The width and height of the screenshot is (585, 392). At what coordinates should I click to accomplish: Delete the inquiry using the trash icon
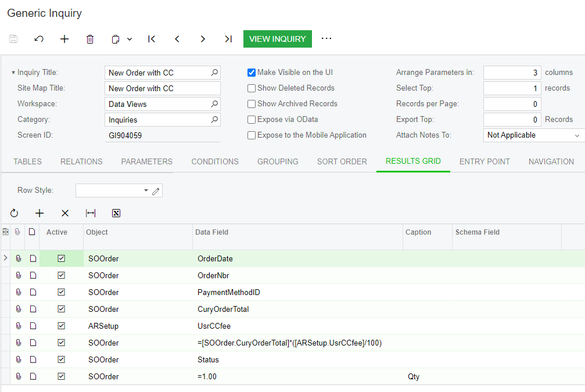pyautogui.click(x=90, y=39)
